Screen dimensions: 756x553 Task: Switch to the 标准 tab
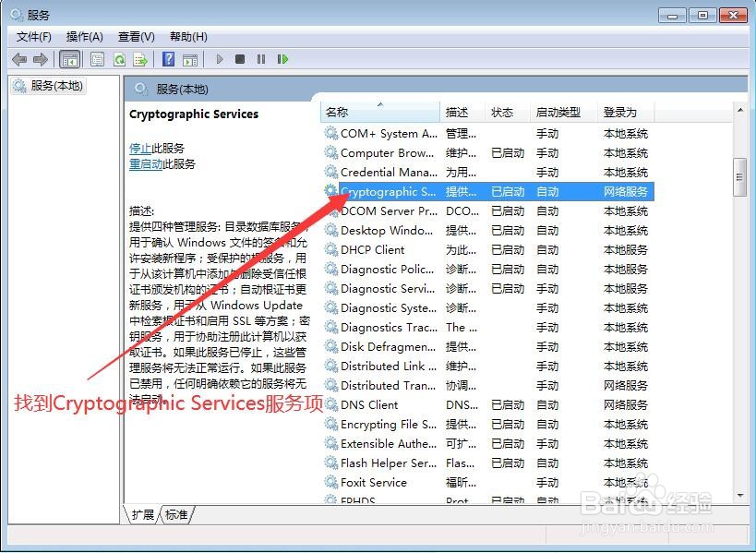175,515
